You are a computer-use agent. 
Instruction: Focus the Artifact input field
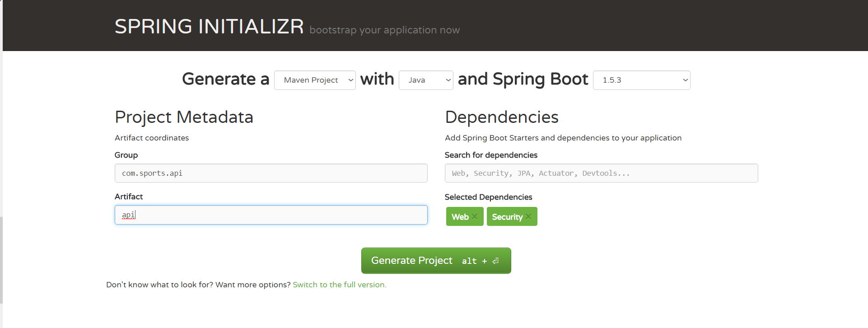271,215
